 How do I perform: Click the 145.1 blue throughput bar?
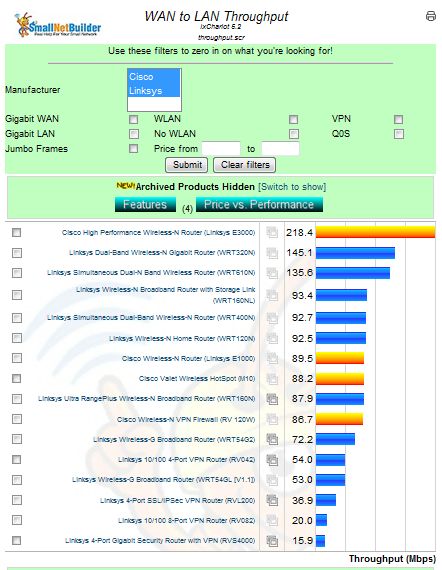(355, 253)
